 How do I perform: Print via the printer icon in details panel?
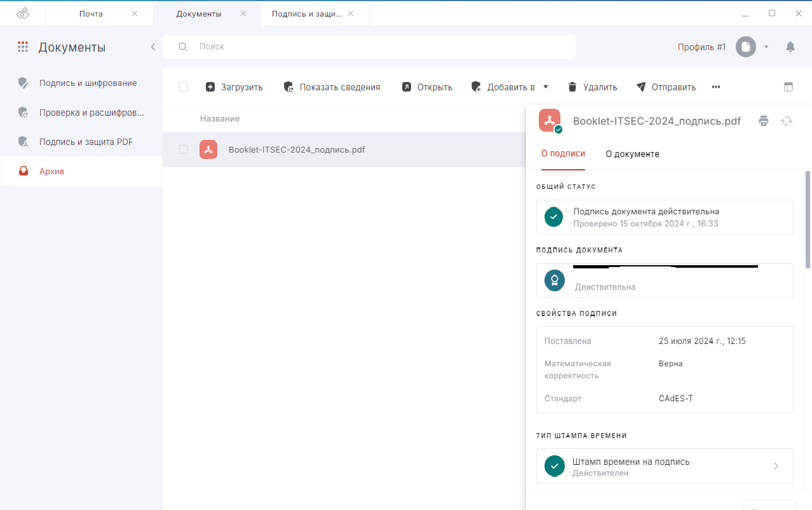click(x=764, y=121)
